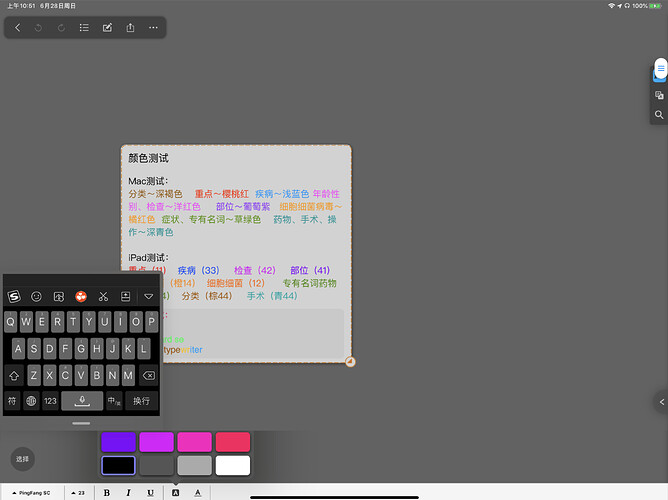Choose the red-pink color swatch

[233, 442]
